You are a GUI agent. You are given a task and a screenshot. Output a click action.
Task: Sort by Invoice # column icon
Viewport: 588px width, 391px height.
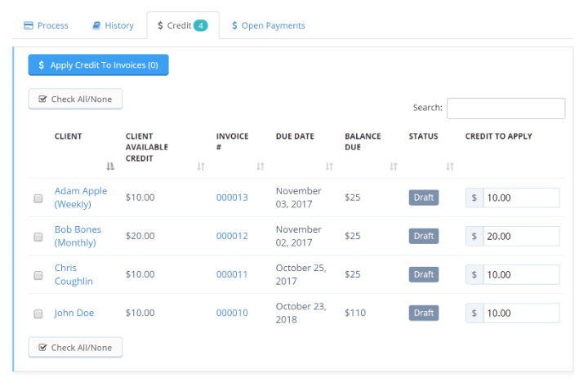(x=261, y=166)
